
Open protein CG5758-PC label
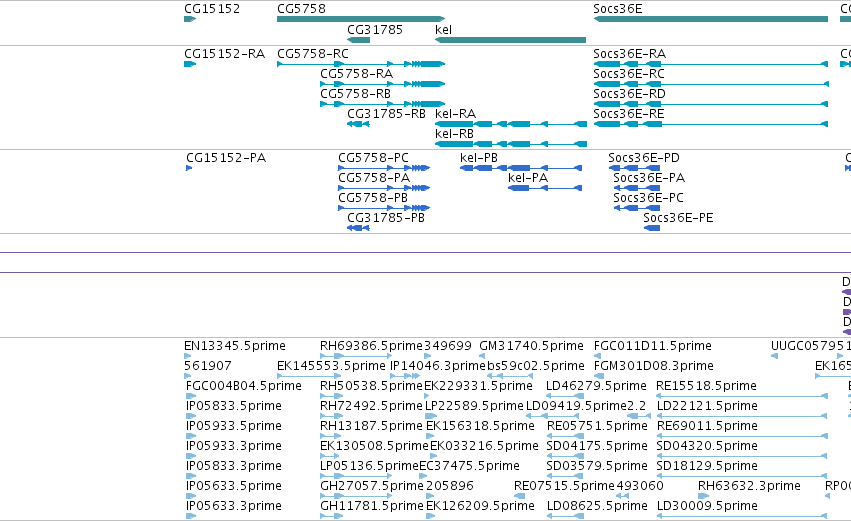coord(373,158)
